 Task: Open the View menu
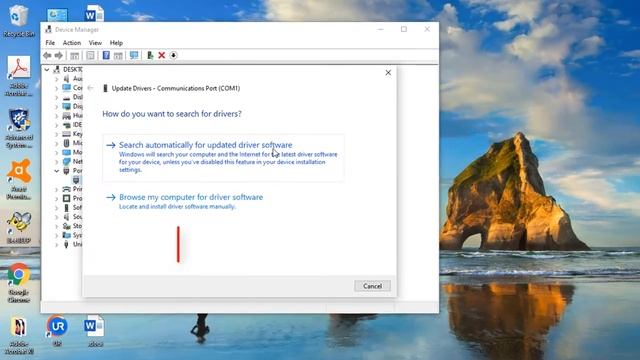coord(95,43)
